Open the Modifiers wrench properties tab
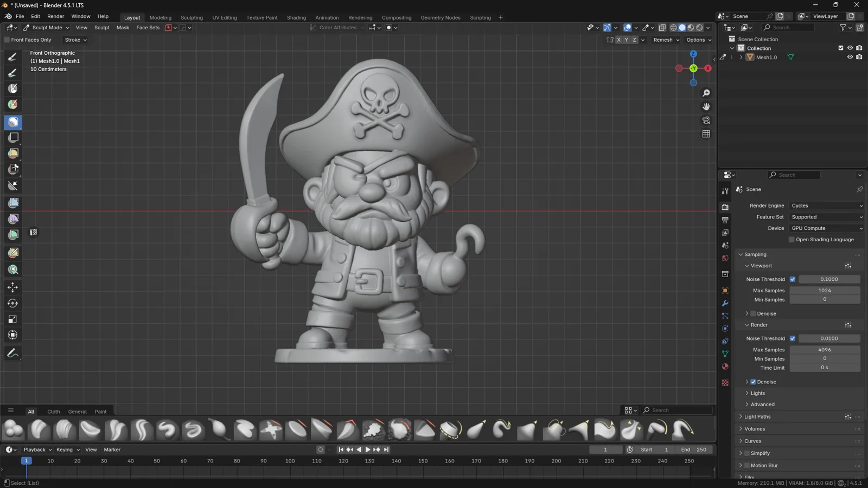This screenshot has height=488, width=868. (x=725, y=303)
